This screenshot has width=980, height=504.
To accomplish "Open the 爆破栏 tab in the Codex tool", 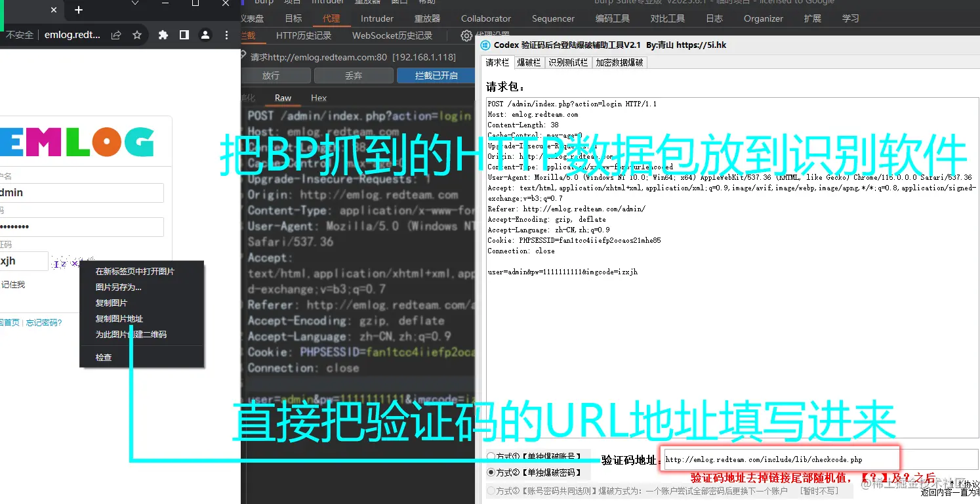I will pos(529,62).
